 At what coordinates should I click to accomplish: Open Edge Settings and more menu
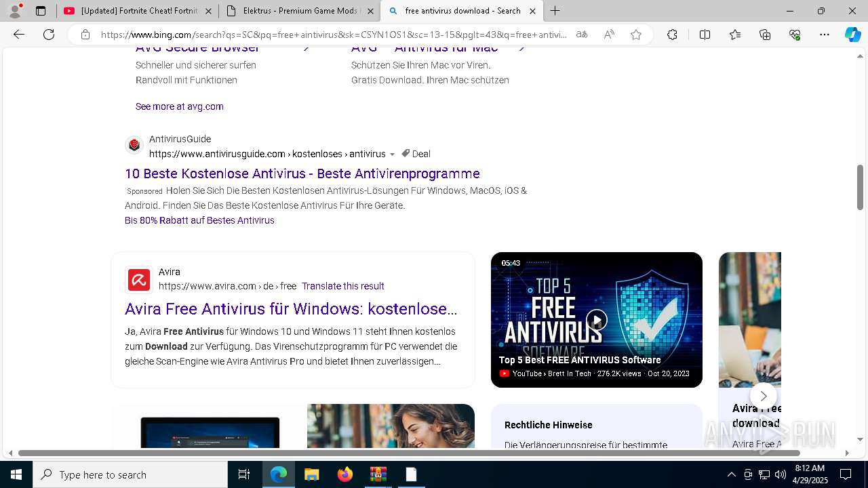point(825,35)
